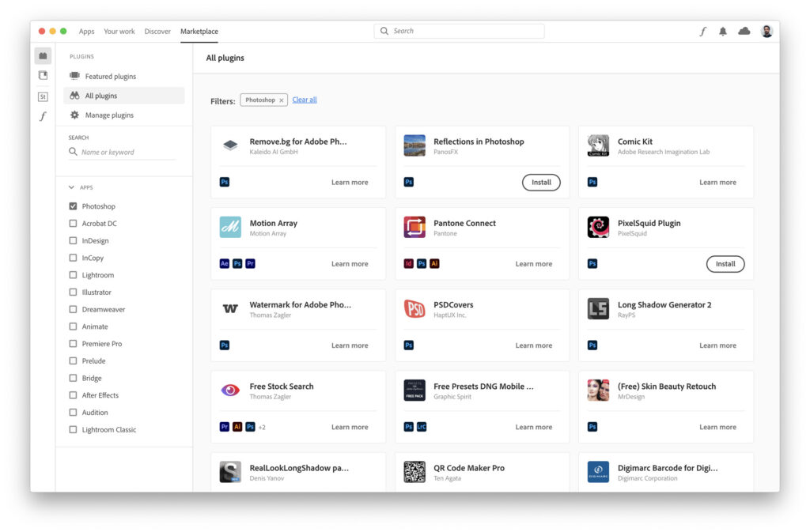Click the PSDCovers plugin logo
The height and width of the screenshot is (532, 810).
point(414,308)
